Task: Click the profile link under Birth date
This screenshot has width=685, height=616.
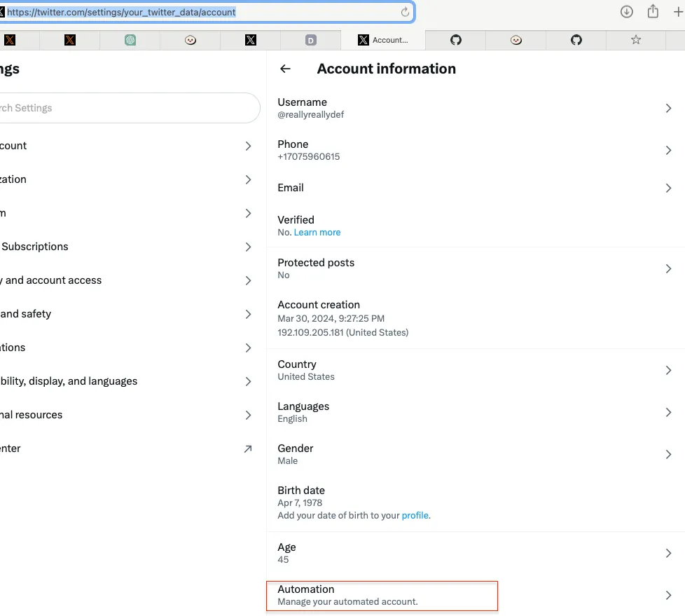Action: point(415,515)
